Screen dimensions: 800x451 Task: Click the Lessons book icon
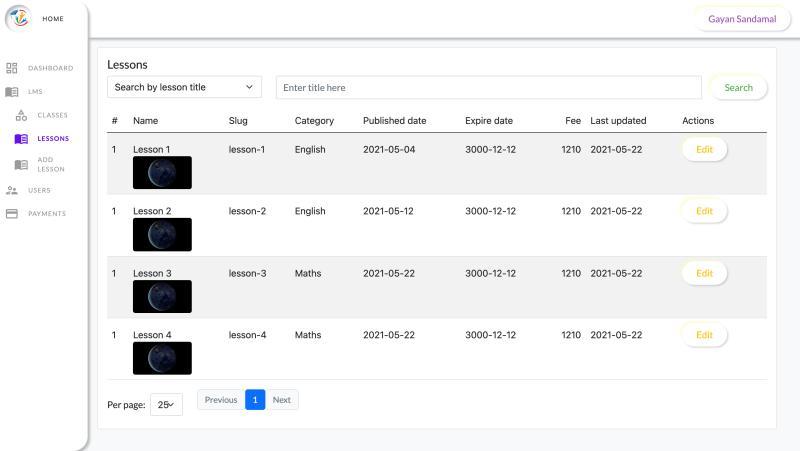click(21, 139)
